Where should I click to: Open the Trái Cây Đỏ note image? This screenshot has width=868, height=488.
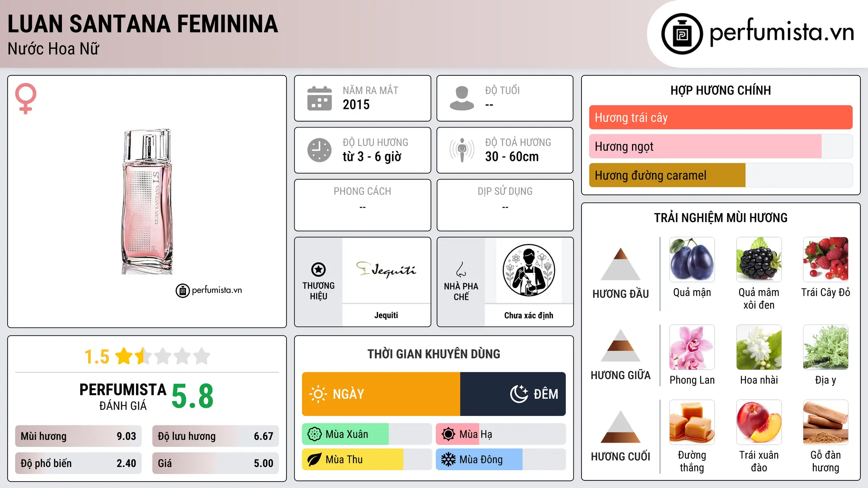(826, 260)
